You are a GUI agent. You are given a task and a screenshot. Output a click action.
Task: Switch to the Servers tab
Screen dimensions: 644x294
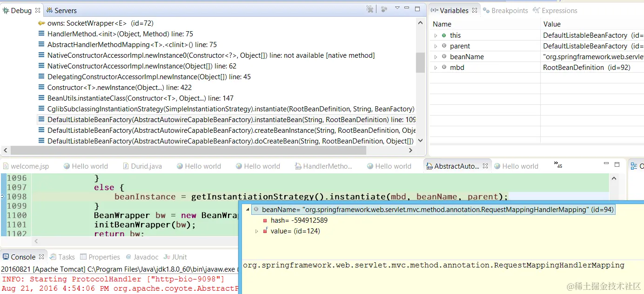coord(61,10)
